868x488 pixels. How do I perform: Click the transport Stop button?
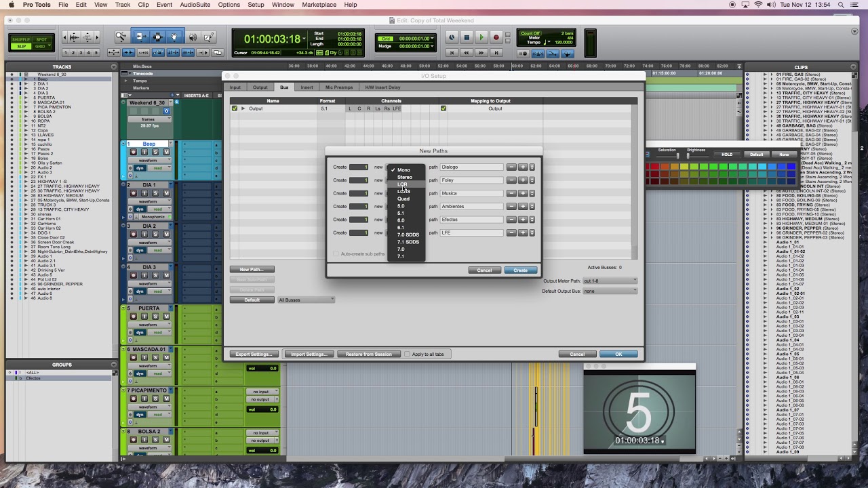pyautogui.click(x=467, y=38)
